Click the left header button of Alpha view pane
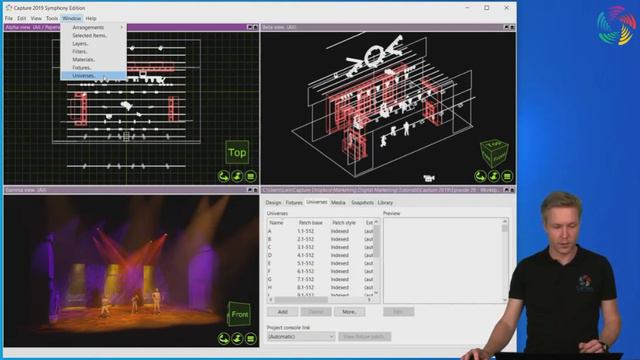 click(x=250, y=27)
